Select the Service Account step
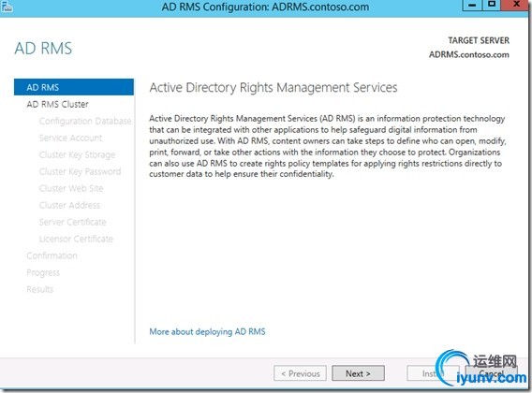 [70, 138]
